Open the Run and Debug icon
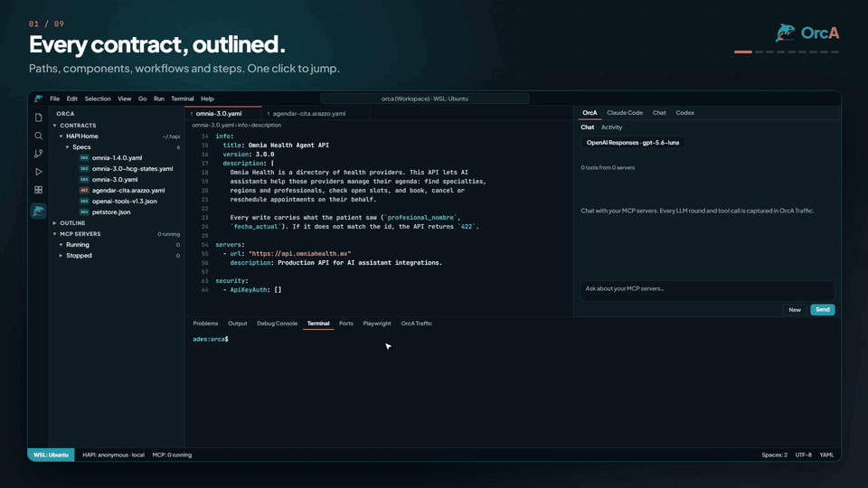868x488 pixels. click(x=38, y=172)
